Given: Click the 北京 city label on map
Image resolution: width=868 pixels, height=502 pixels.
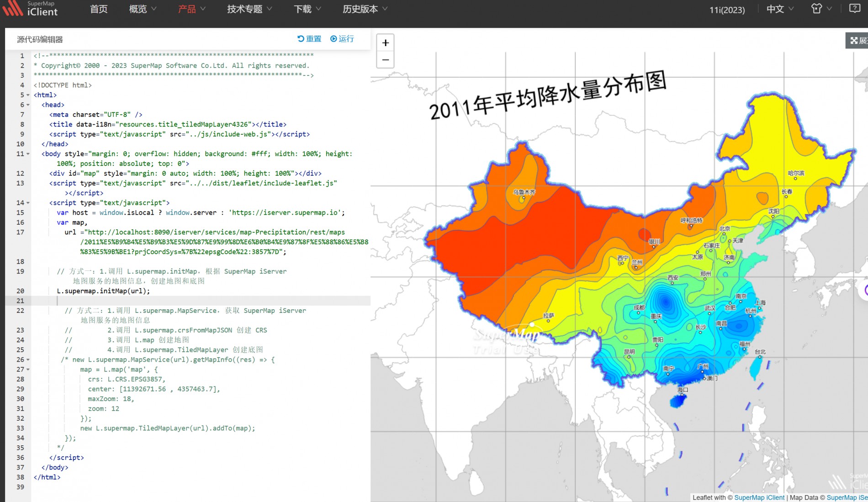Looking at the screenshot, I should 725,228.
